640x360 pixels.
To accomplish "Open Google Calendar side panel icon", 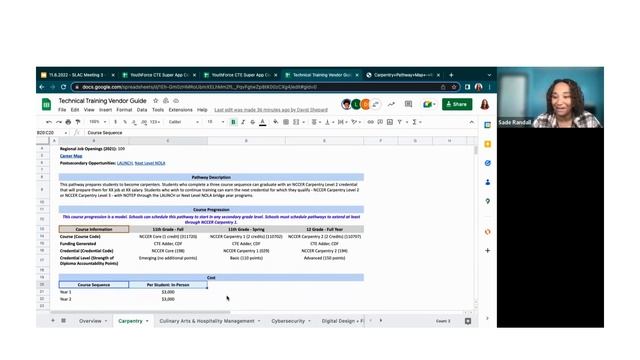I will [488, 125].
